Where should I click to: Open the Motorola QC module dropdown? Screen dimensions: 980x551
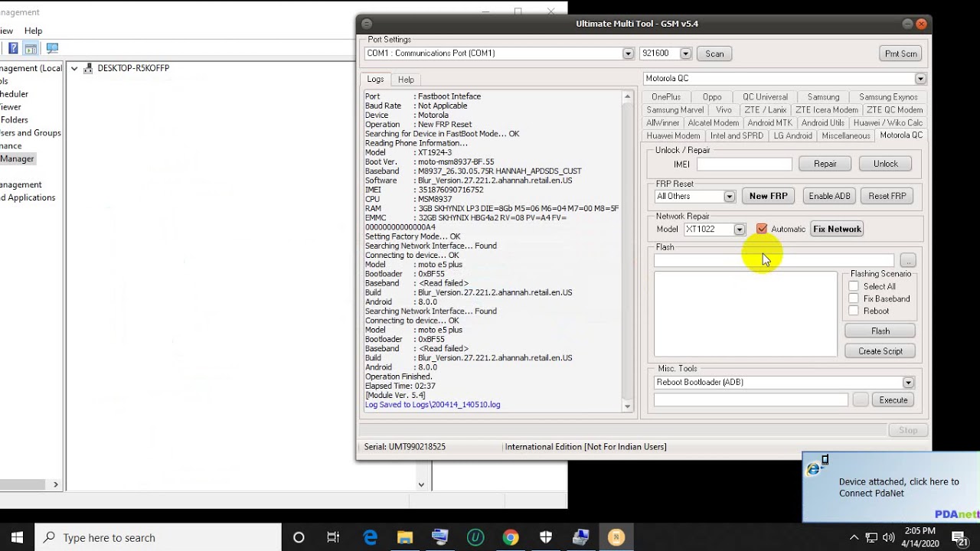pyautogui.click(x=920, y=79)
